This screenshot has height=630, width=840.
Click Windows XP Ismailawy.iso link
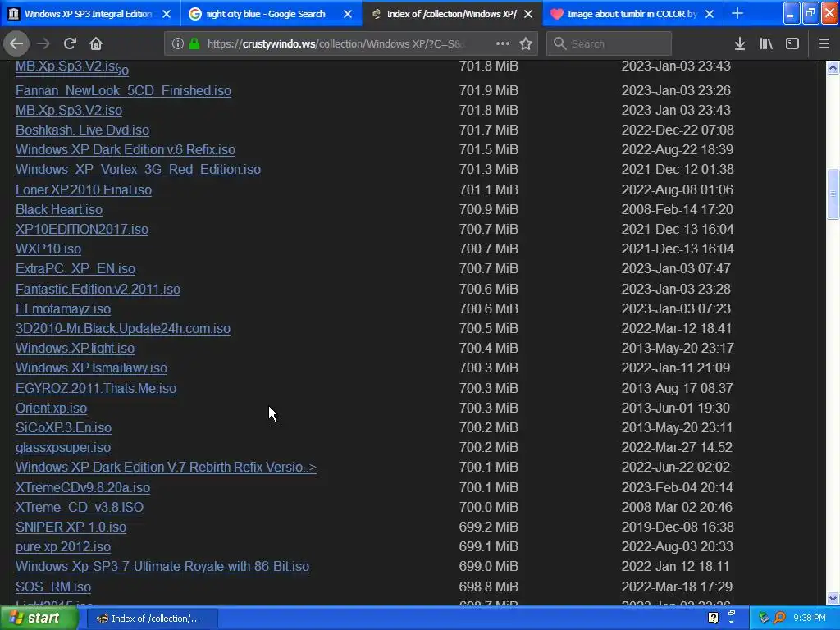(x=91, y=367)
